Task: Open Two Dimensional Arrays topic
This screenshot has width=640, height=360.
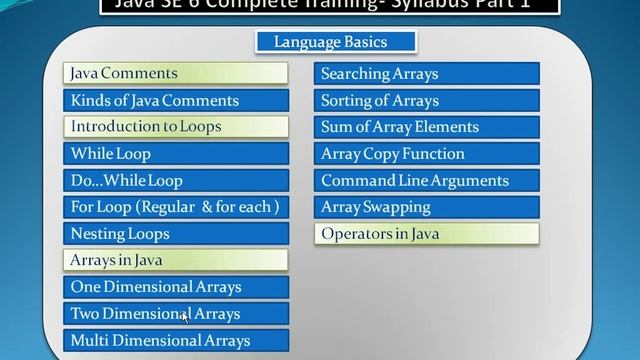Action: click(x=176, y=313)
